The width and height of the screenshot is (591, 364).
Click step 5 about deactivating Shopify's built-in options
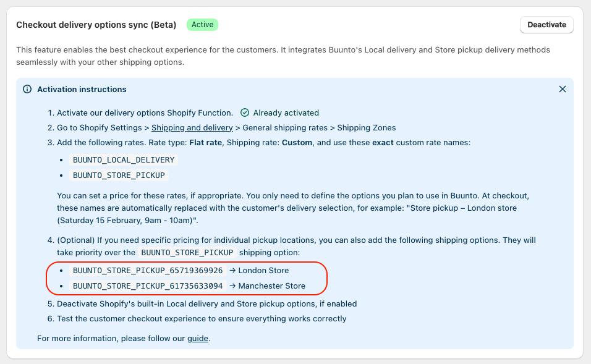point(206,303)
